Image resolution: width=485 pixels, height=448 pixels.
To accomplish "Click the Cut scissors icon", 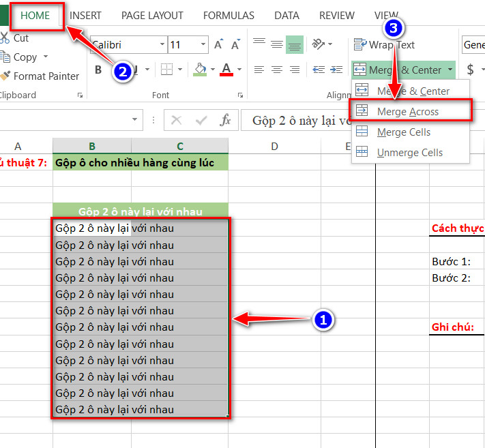I will [x=4, y=38].
